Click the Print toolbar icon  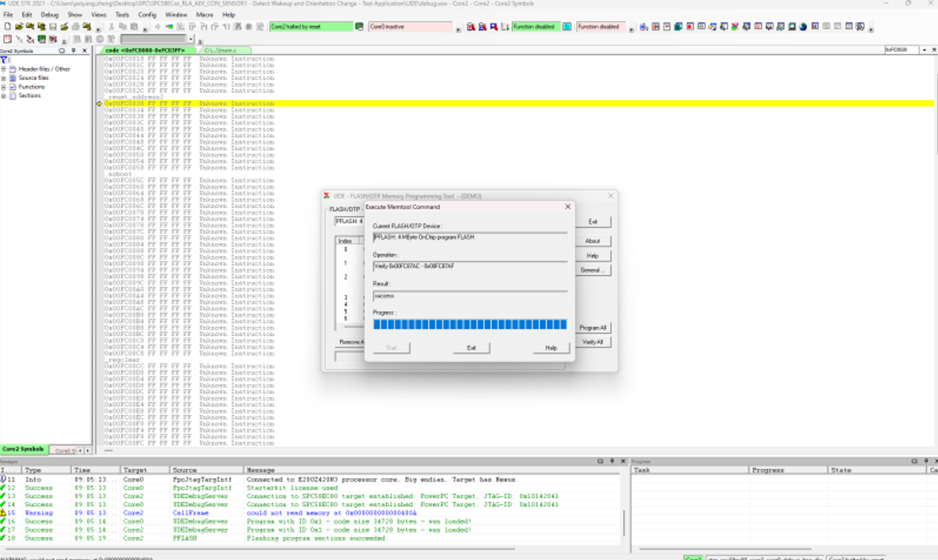click(x=75, y=27)
